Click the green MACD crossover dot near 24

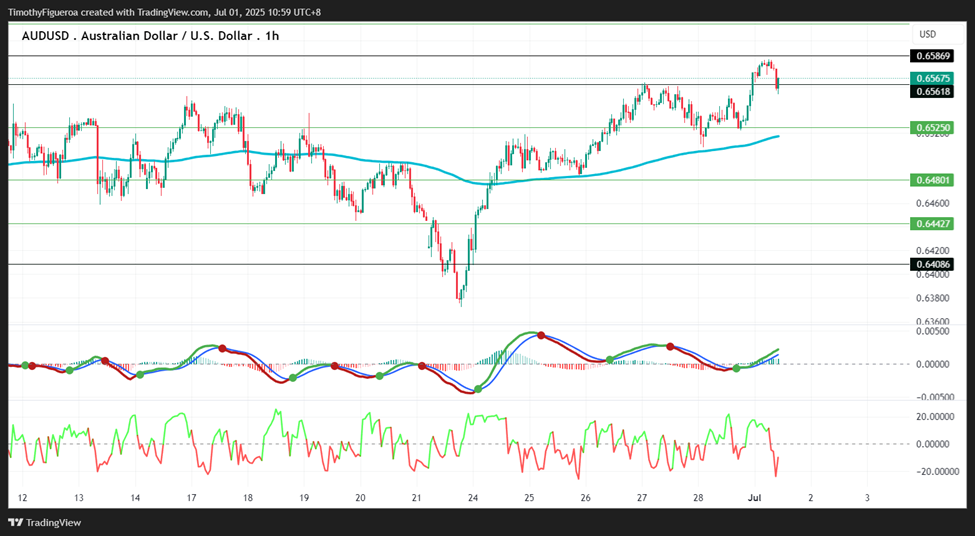tap(478, 389)
